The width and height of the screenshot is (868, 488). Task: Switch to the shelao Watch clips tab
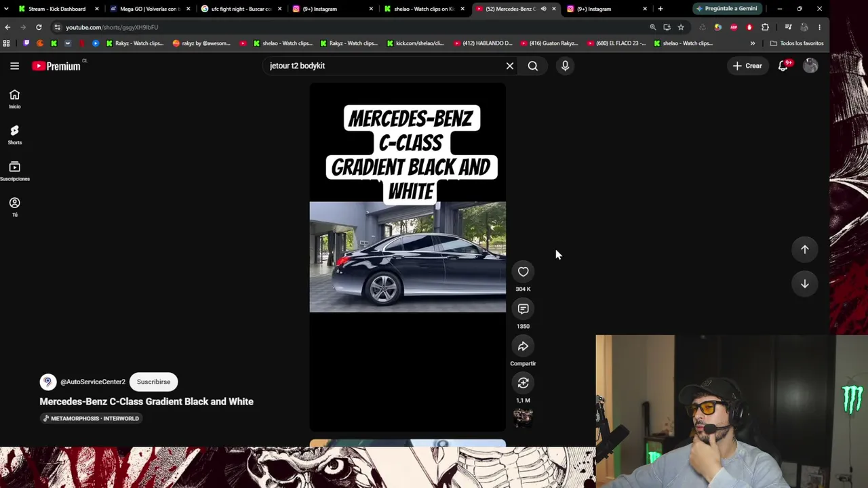424,9
